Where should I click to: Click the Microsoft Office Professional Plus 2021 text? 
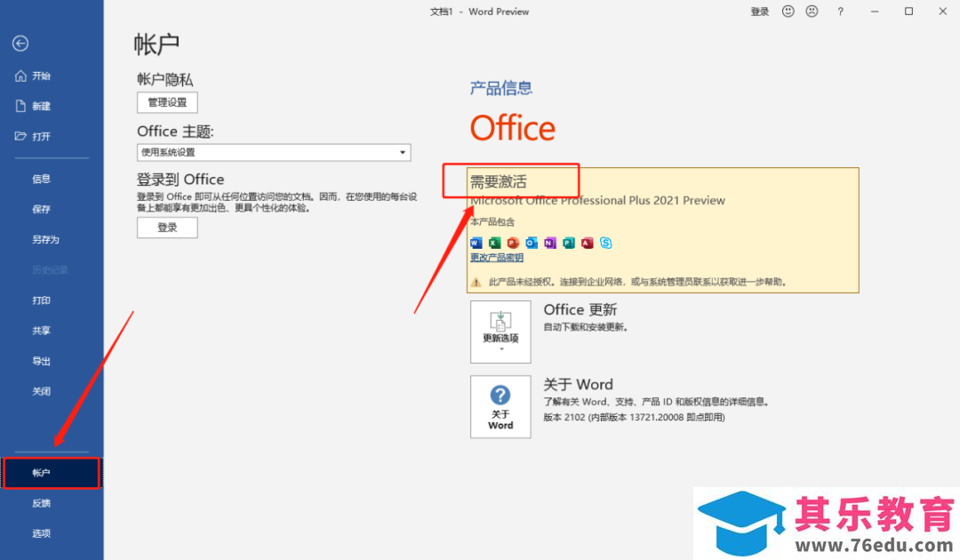(x=597, y=201)
